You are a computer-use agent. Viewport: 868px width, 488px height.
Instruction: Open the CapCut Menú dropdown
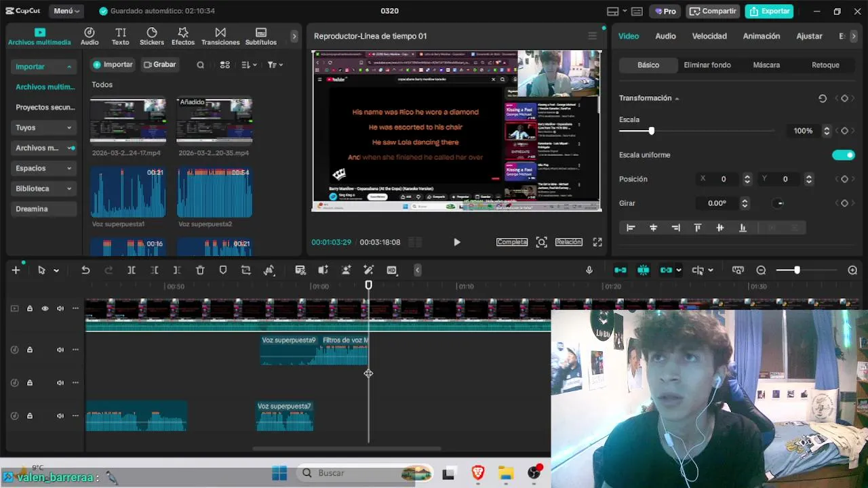(x=66, y=11)
